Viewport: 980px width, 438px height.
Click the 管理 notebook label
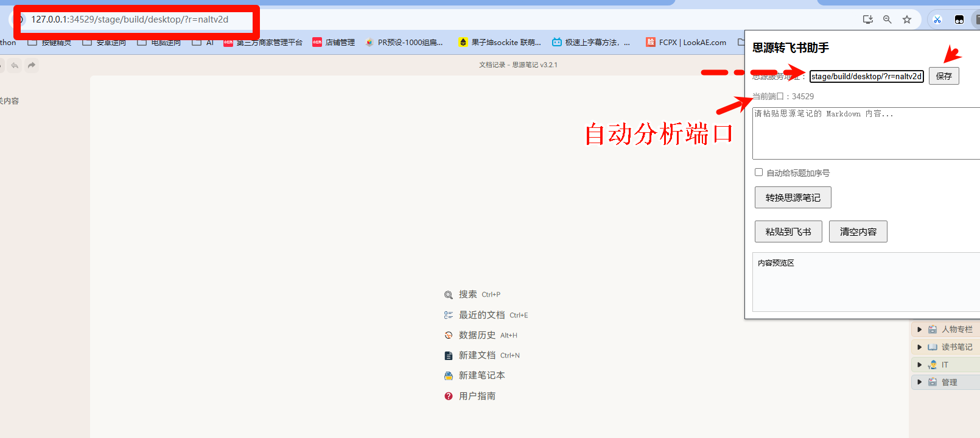click(950, 383)
